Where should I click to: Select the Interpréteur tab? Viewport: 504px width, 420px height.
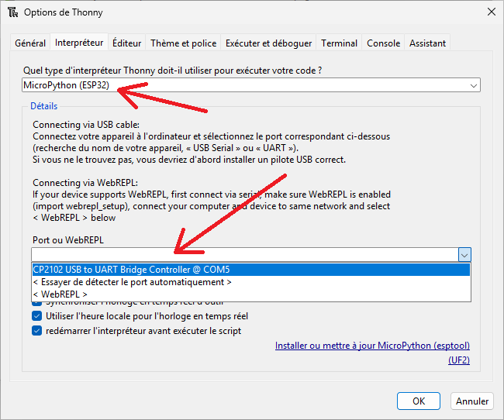point(79,43)
